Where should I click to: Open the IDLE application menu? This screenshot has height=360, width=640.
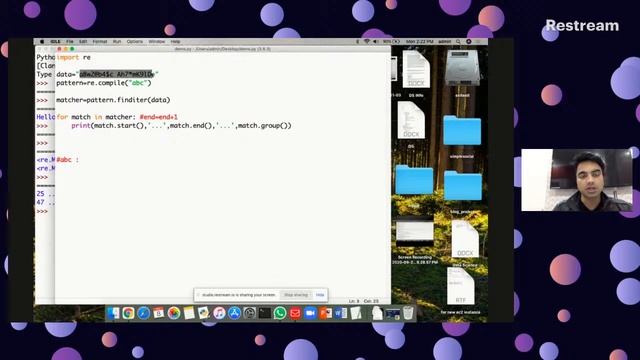pyautogui.click(x=55, y=42)
